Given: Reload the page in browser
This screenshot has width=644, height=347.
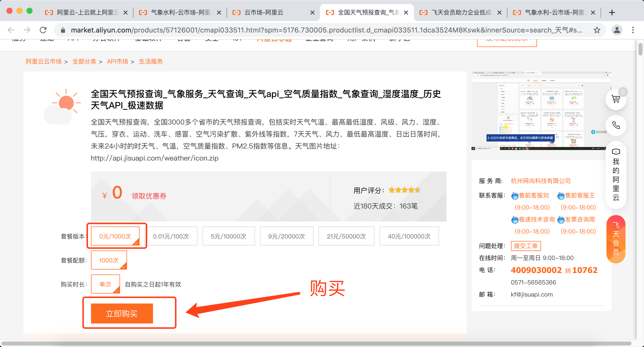Looking at the screenshot, I should 43,30.
